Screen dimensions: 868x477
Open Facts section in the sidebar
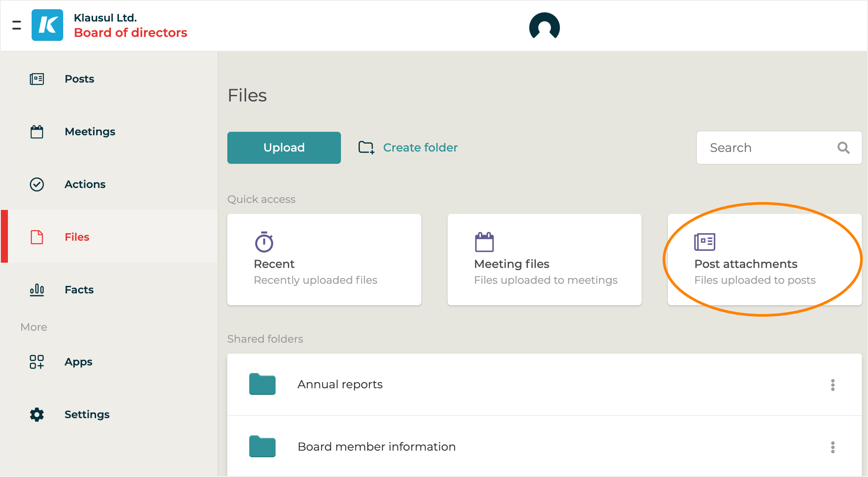(x=79, y=290)
